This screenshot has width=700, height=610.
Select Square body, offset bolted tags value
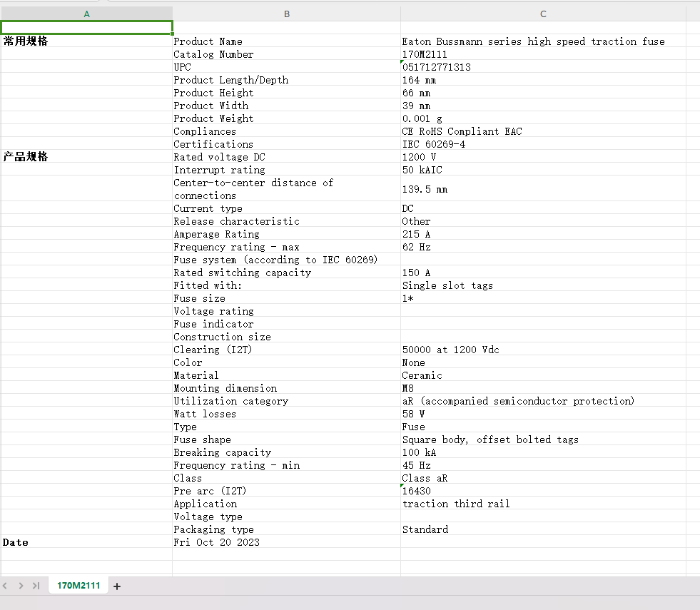543,439
